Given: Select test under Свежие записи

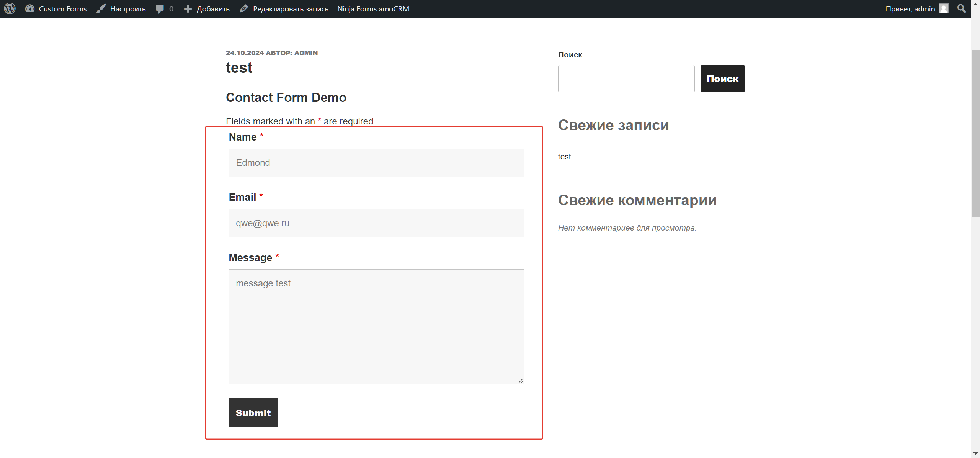Looking at the screenshot, I should (x=564, y=156).
